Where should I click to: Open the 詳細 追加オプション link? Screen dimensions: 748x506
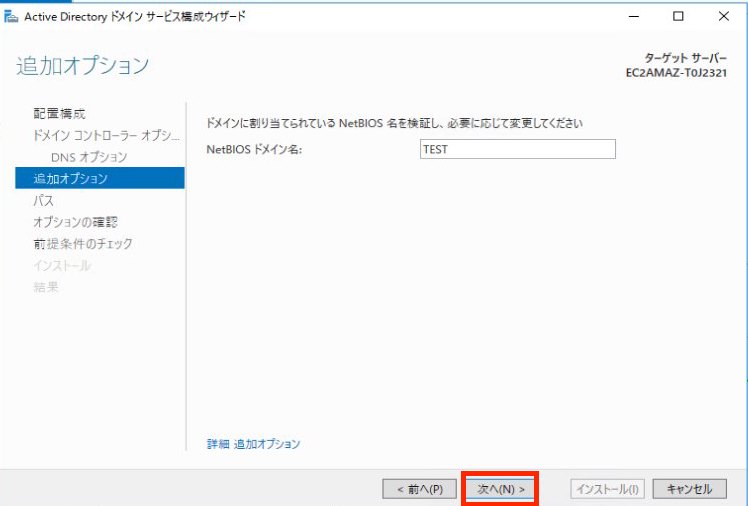click(253, 444)
